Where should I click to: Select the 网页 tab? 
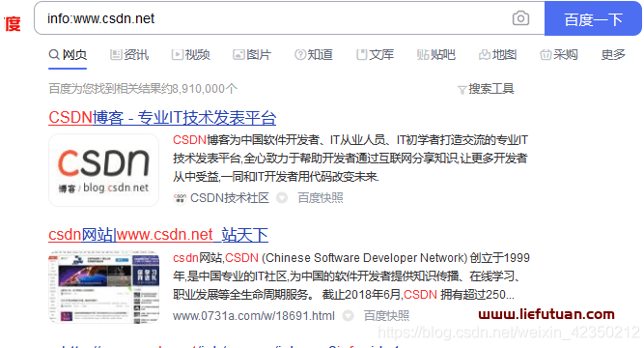[x=68, y=55]
